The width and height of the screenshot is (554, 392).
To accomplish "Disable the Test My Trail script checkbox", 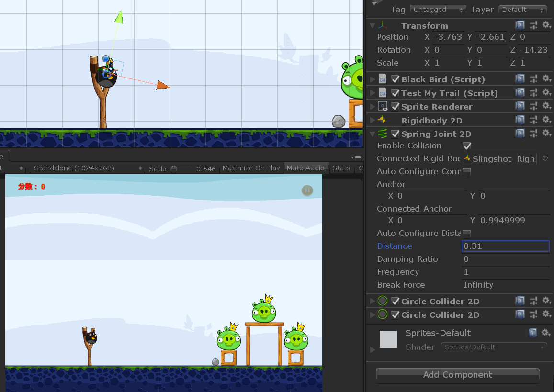I will coord(395,93).
